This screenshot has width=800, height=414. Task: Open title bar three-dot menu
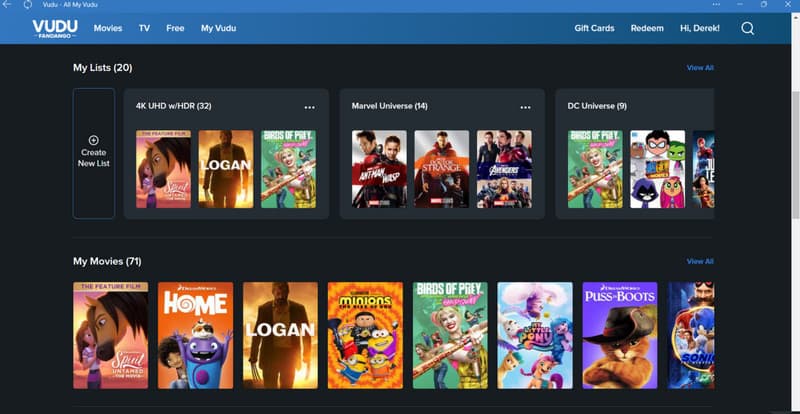716,5
